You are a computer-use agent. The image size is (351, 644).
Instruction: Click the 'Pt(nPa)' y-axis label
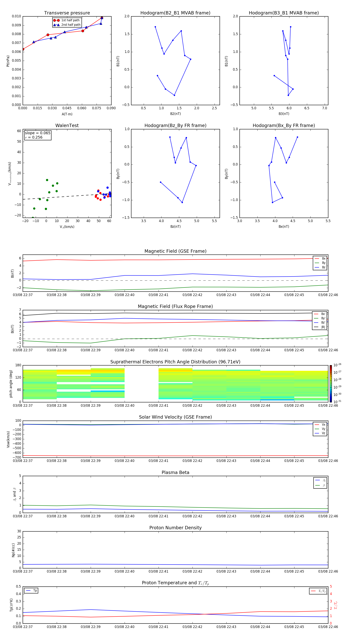(8, 61)
